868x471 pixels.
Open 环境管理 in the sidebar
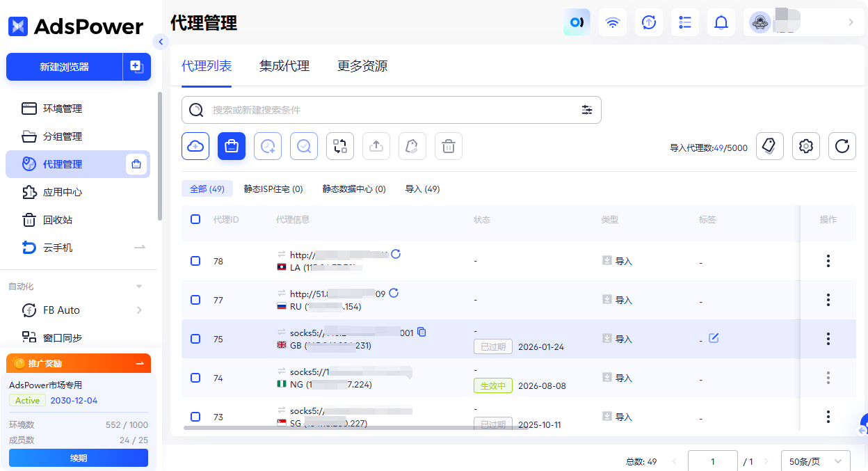pos(78,109)
